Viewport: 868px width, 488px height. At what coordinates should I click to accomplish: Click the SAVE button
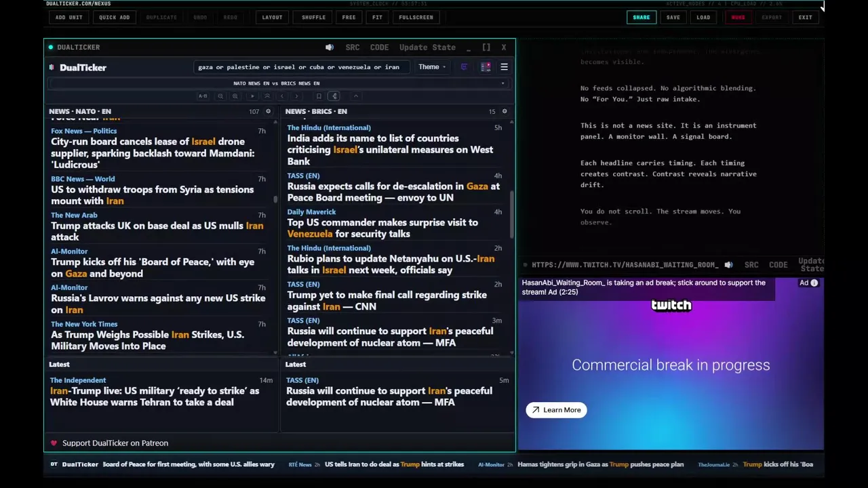pos(673,18)
